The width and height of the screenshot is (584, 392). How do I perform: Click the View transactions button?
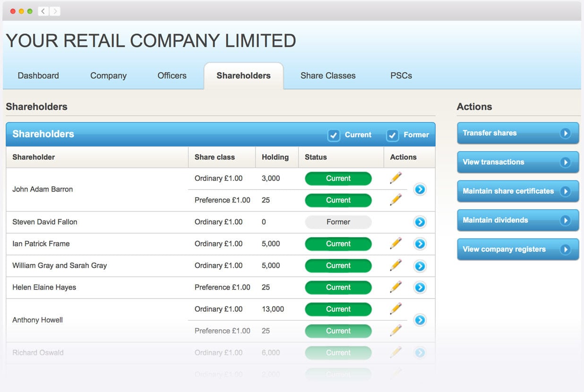[518, 162]
